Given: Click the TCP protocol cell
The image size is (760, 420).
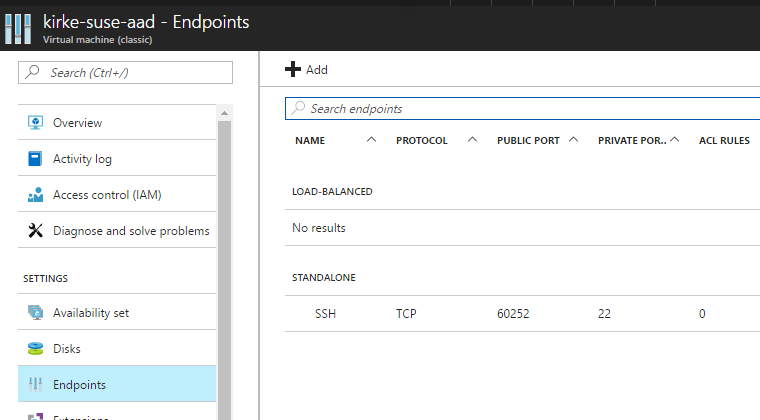Looking at the screenshot, I should pyautogui.click(x=406, y=314).
